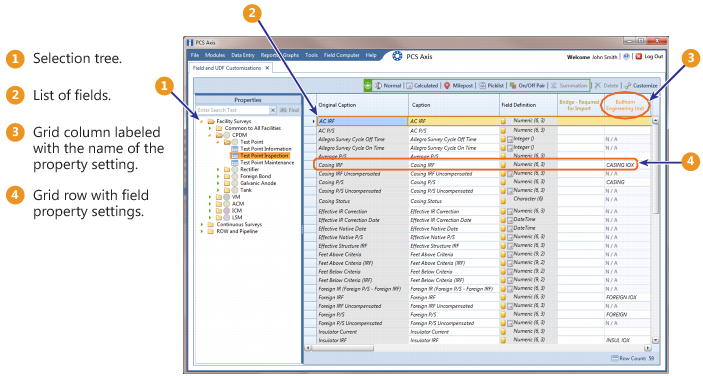Image resolution: width=703 pixels, height=376 pixels.
Task: Expand the Common to All Facilities node
Action: pyautogui.click(x=209, y=128)
